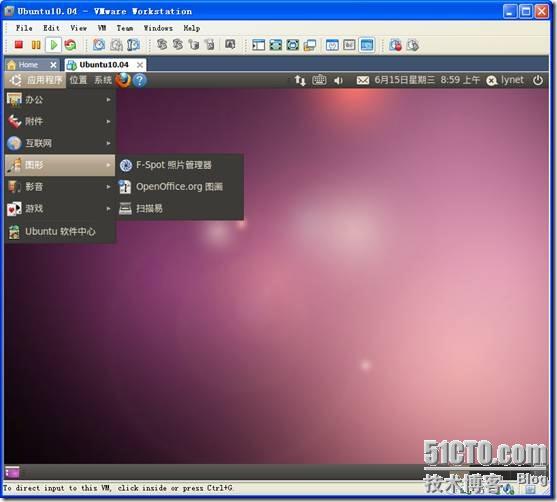Open the File menu in VMware
Viewport: 557px width, 502px height.
[24, 28]
